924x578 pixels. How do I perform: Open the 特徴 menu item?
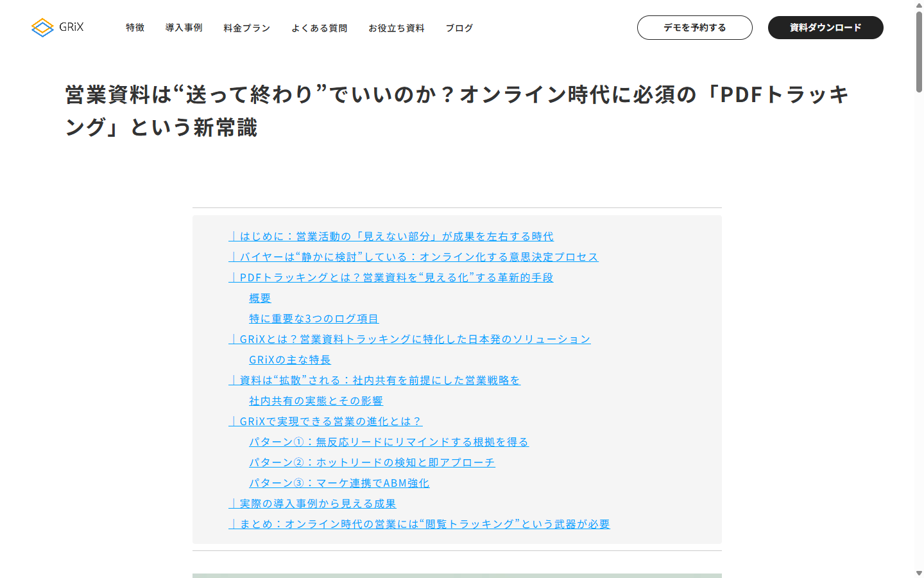click(x=135, y=28)
